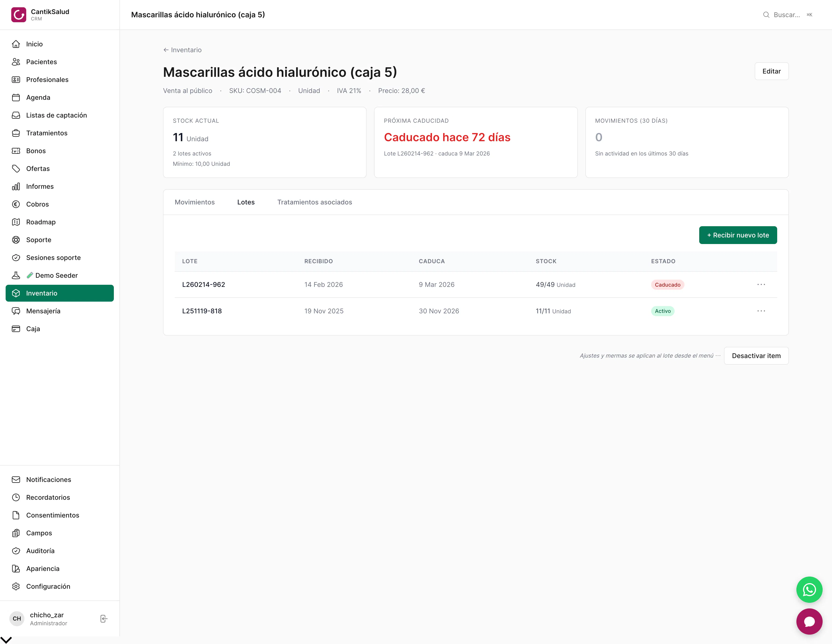The height and width of the screenshot is (644, 832).
Task: Open Inicio home icon in sidebar
Action: click(16, 44)
